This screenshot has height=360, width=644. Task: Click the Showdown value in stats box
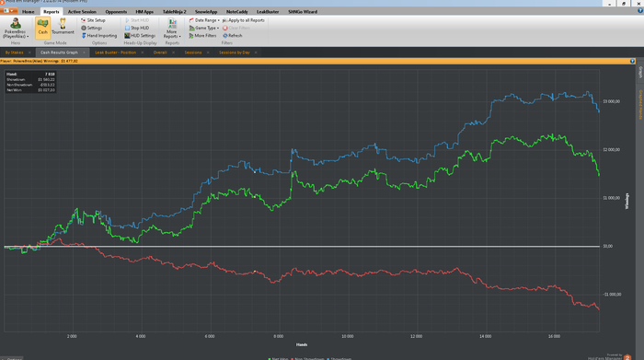[x=46, y=79]
